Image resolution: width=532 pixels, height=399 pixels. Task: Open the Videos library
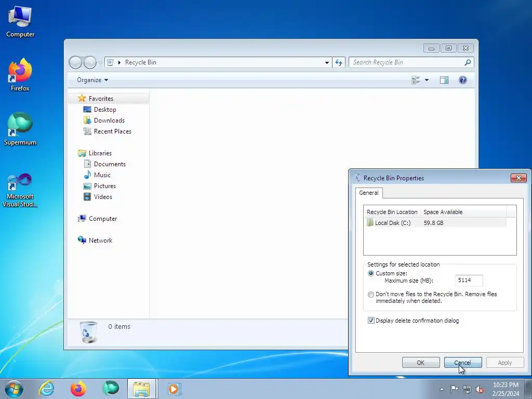[x=103, y=197]
